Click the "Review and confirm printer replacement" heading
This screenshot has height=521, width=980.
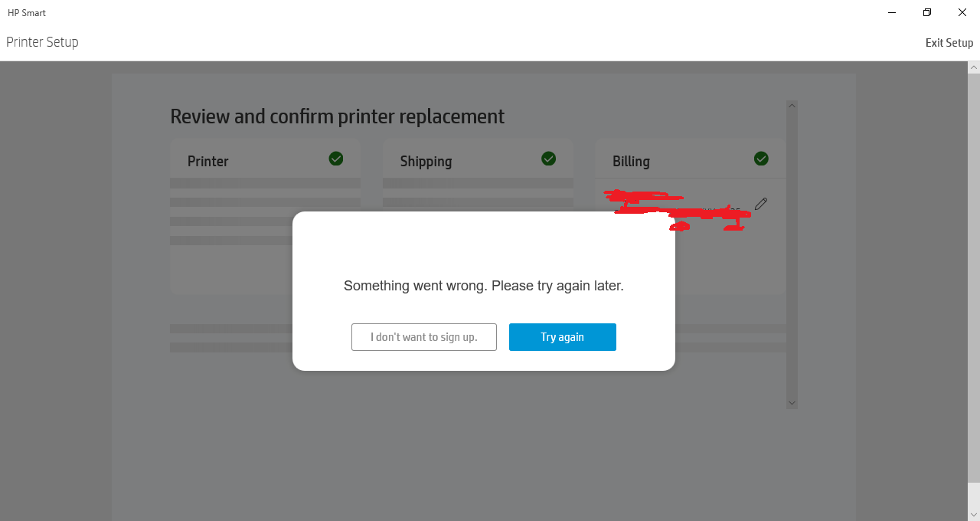click(x=338, y=116)
